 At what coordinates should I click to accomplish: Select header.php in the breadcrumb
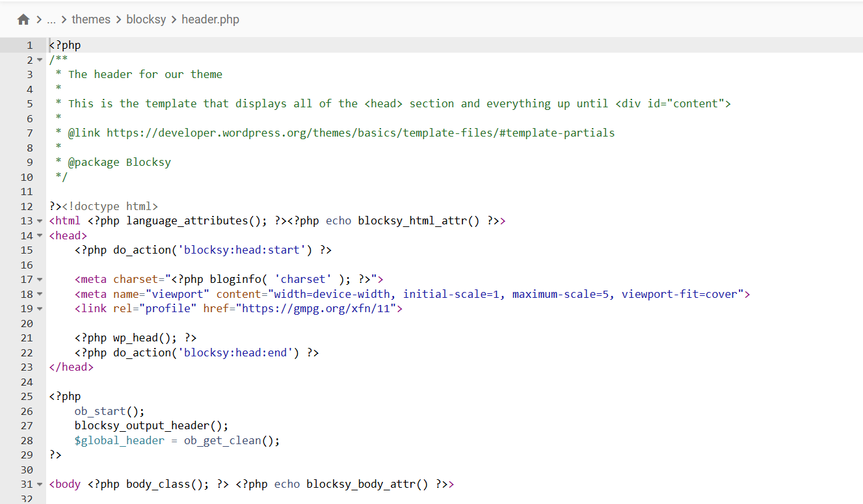pyautogui.click(x=210, y=20)
